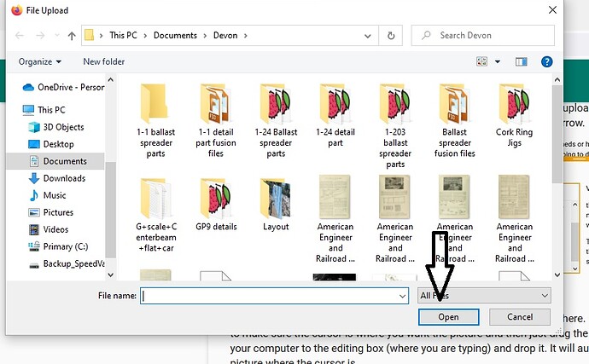Screen dimensions: 589x364
Task: Open Music in navigation pane
Action: pos(47,195)
